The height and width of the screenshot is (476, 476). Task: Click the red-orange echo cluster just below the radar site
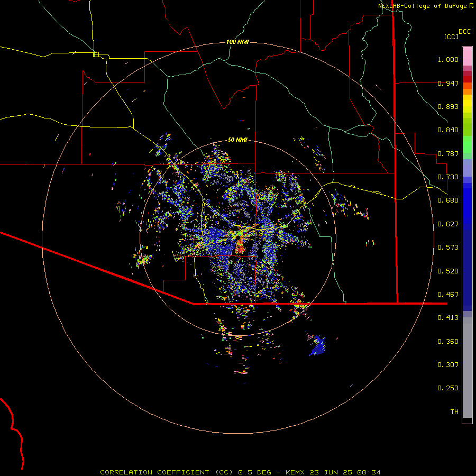[240, 246]
